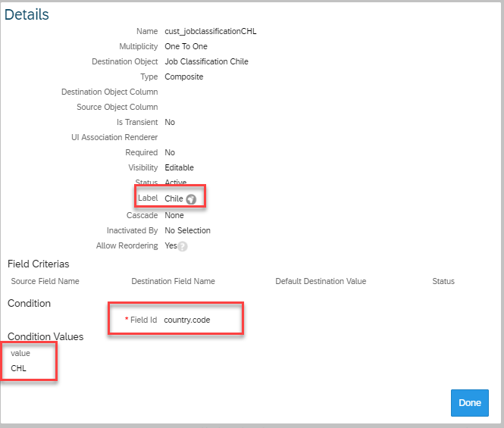Click the Allow Reordering value Yes
This screenshot has width=504, height=428.
coord(171,245)
